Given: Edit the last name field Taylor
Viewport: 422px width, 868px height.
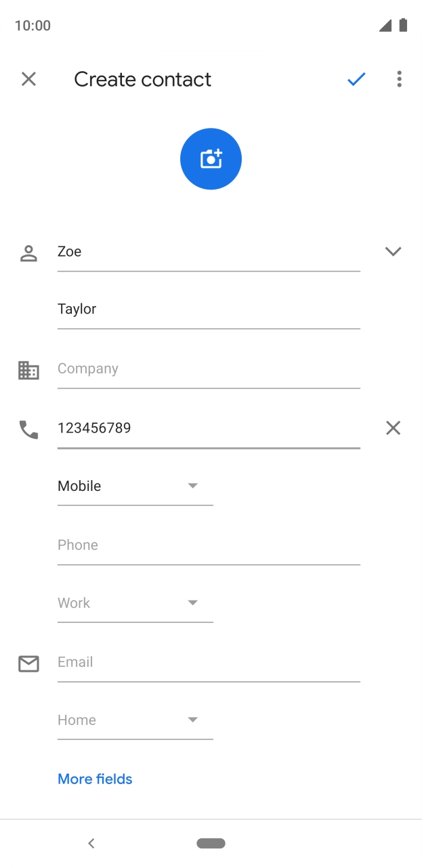Looking at the screenshot, I should tap(209, 309).
